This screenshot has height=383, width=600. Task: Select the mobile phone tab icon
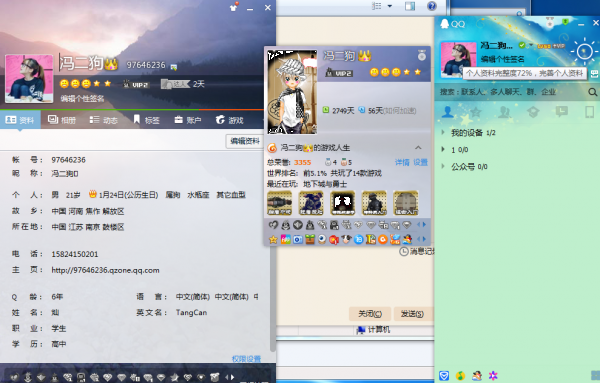[590, 112]
